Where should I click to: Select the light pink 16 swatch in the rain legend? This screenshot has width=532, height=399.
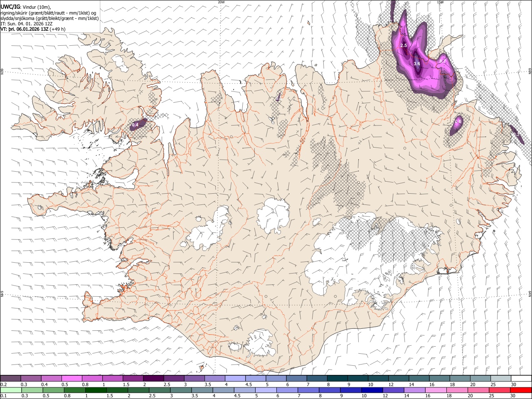pyautogui.click(x=436, y=390)
